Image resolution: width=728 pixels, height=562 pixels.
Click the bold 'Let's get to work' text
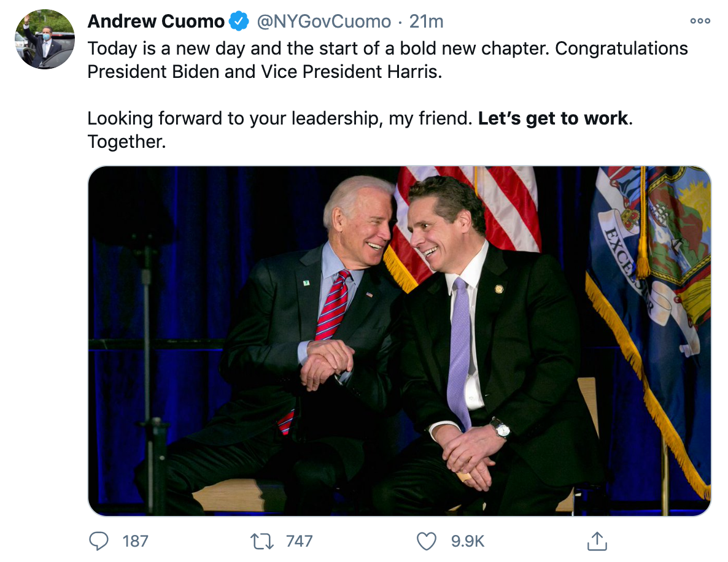coord(553,118)
